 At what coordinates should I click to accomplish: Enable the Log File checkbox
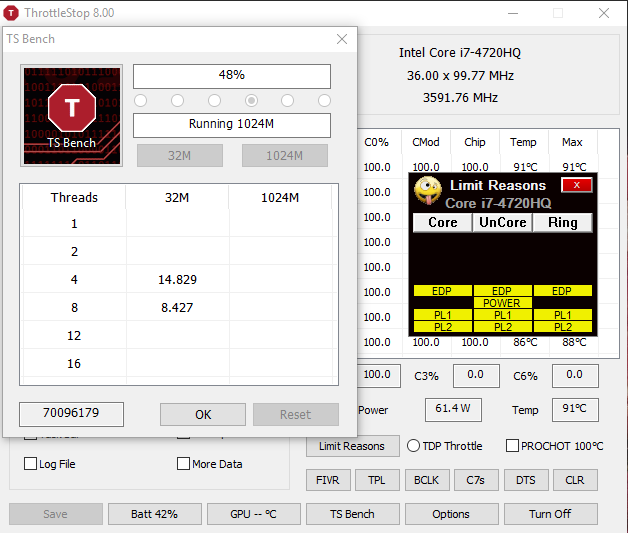(30, 464)
